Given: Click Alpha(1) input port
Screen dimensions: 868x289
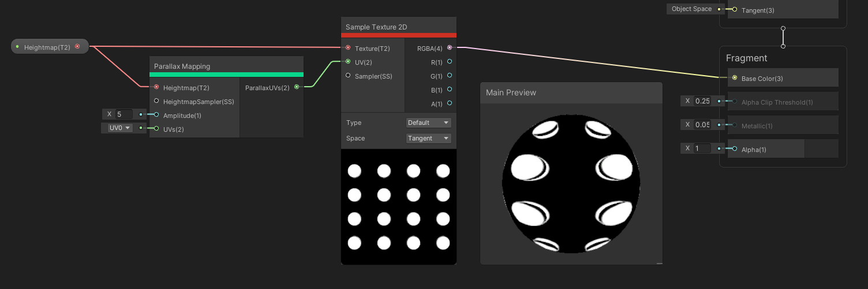Looking at the screenshot, I should point(735,149).
